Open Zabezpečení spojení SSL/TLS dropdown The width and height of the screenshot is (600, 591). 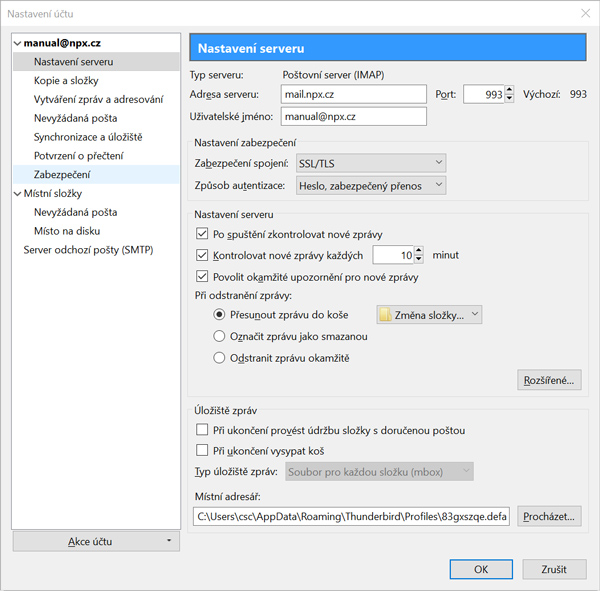click(370, 164)
